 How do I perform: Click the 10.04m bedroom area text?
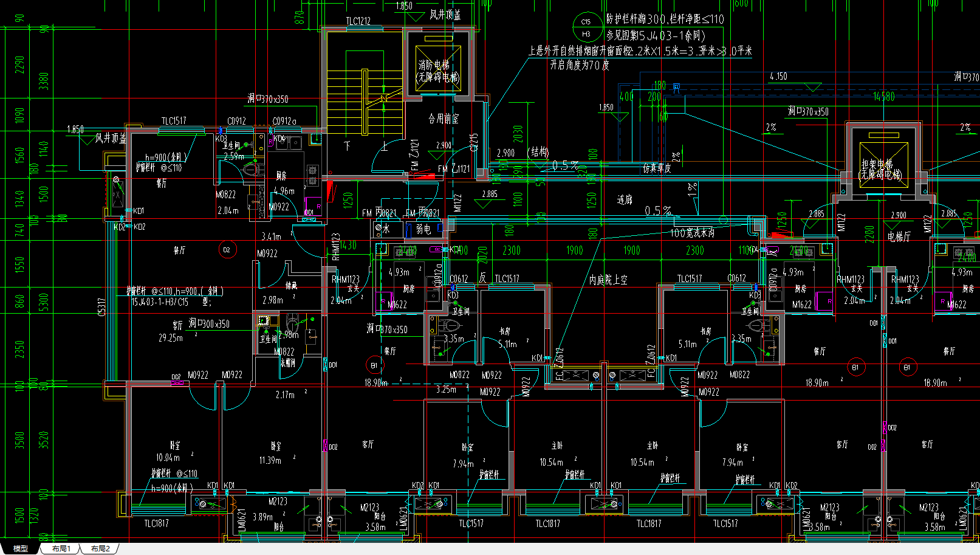[168, 457]
